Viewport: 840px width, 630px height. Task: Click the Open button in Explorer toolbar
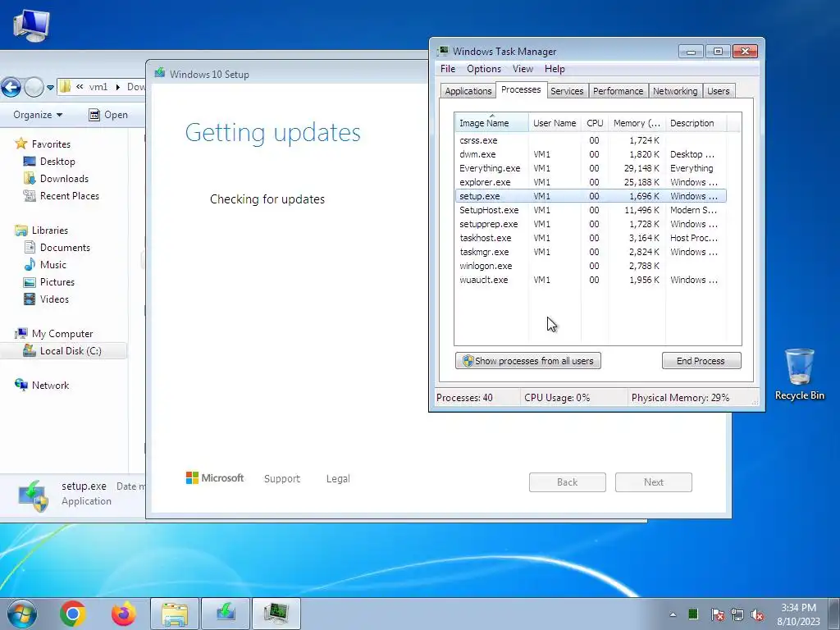pos(108,115)
